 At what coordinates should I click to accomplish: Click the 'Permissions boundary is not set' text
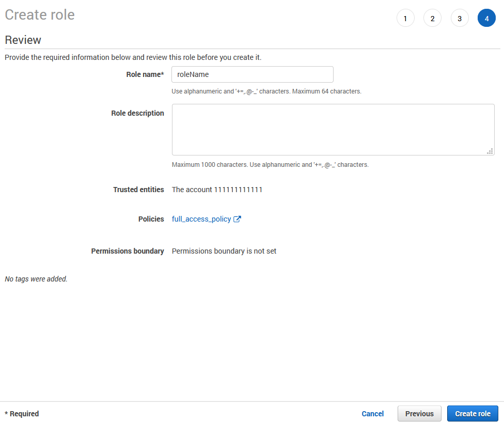pyautogui.click(x=224, y=251)
